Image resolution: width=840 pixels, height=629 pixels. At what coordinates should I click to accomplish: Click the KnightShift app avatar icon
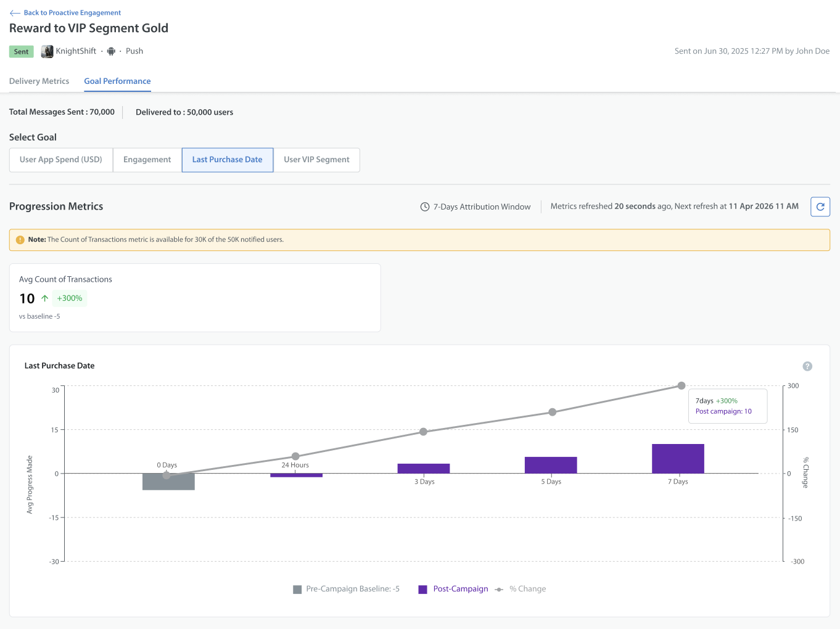(47, 51)
